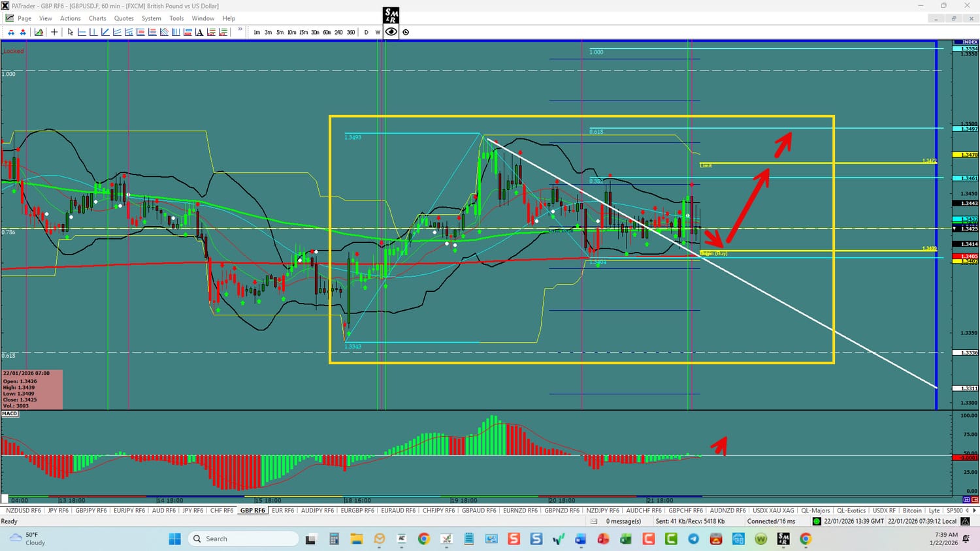Open the Actions menu
Screen dimensions: 980x551
coord(71,18)
